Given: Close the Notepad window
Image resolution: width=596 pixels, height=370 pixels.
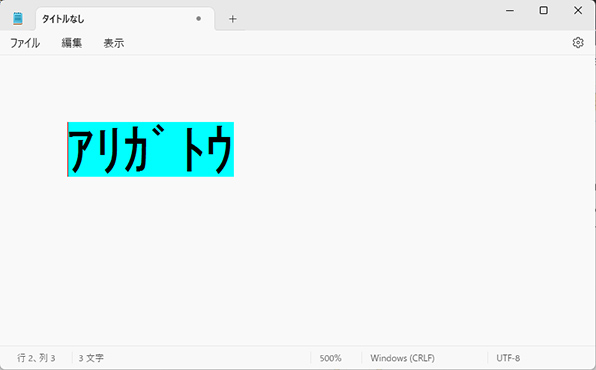Looking at the screenshot, I should pyautogui.click(x=578, y=10).
